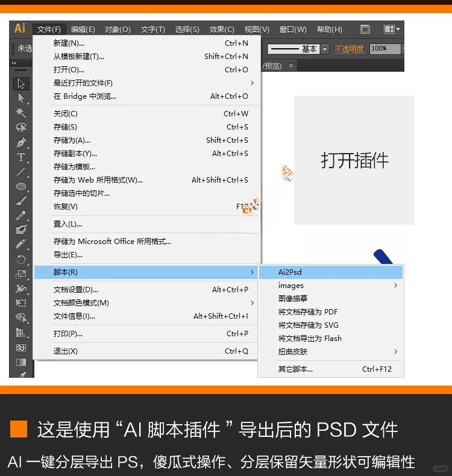Open the 视图(V) menu
This screenshot has height=476, width=452.
pyautogui.click(x=257, y=30)
